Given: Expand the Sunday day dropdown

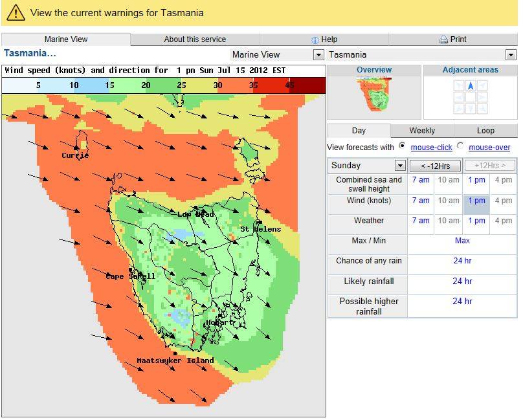Looking at the screenshot, I should pyautogui.click(x=400, y=166).
